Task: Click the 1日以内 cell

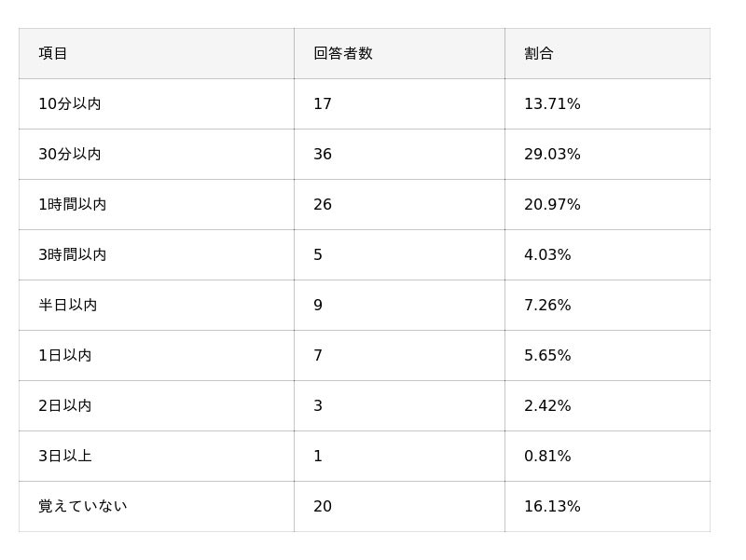Action: tap(65, 356)
